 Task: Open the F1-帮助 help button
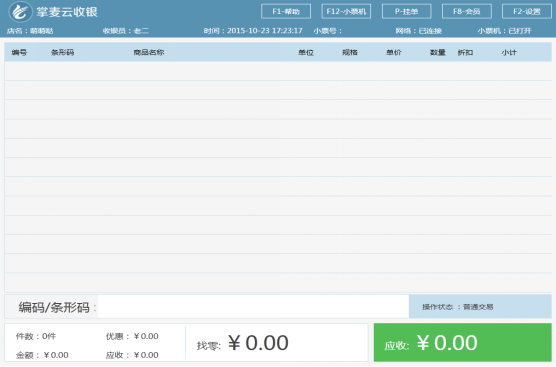coord(286,11)
